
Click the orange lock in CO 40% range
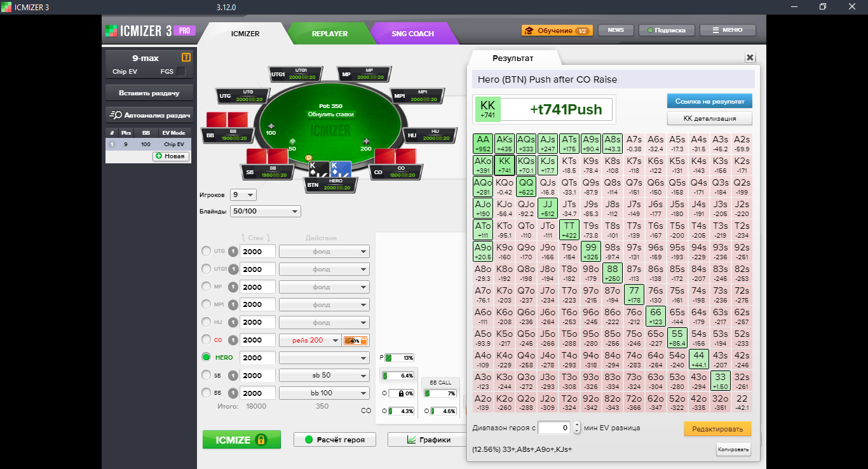pyautogui.click(x=364, y=341)
